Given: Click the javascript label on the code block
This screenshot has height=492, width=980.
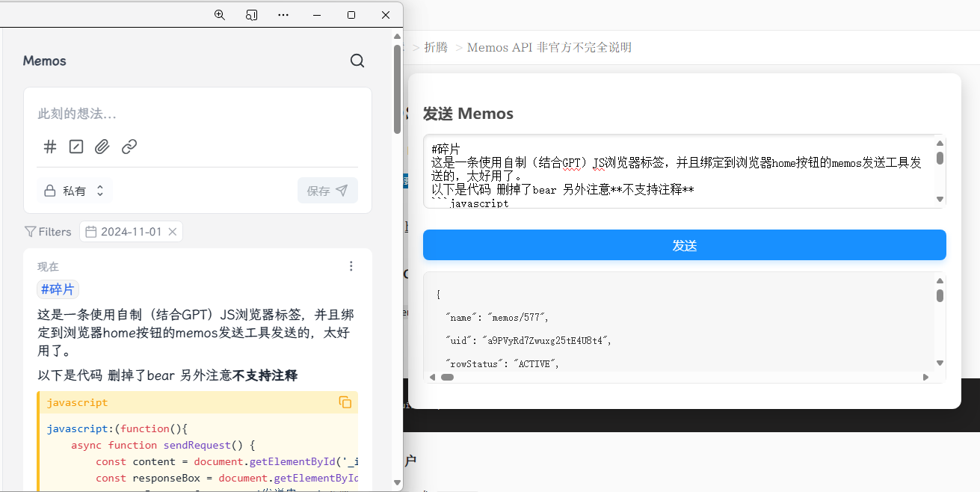Looking at the screenshot, I should 77,402.
